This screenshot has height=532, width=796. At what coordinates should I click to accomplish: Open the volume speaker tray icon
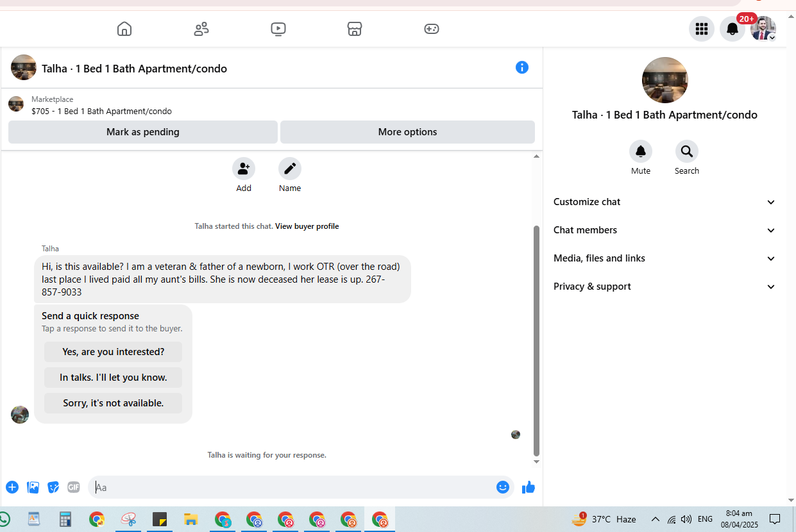tap(686, 519)
